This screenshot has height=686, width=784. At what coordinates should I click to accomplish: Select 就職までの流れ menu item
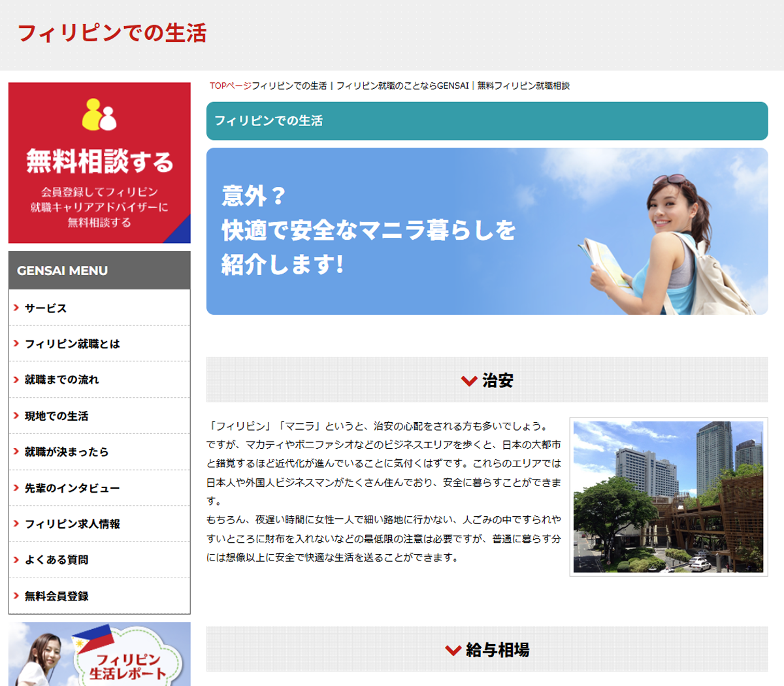pyautogui.click(x=61, y=380)
